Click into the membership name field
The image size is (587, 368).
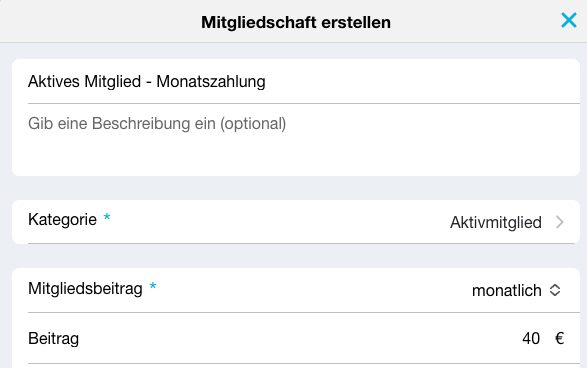tap(296, 82)
